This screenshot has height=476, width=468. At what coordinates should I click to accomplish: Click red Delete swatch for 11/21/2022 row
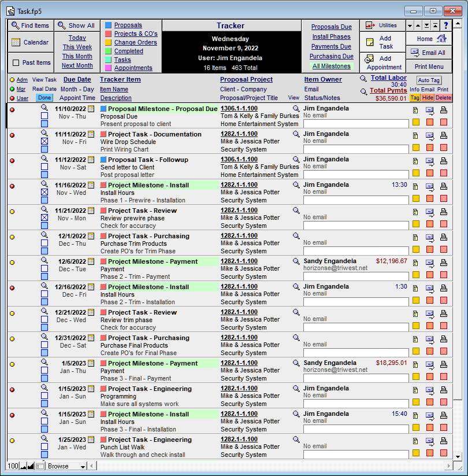[x=444, y=224]
